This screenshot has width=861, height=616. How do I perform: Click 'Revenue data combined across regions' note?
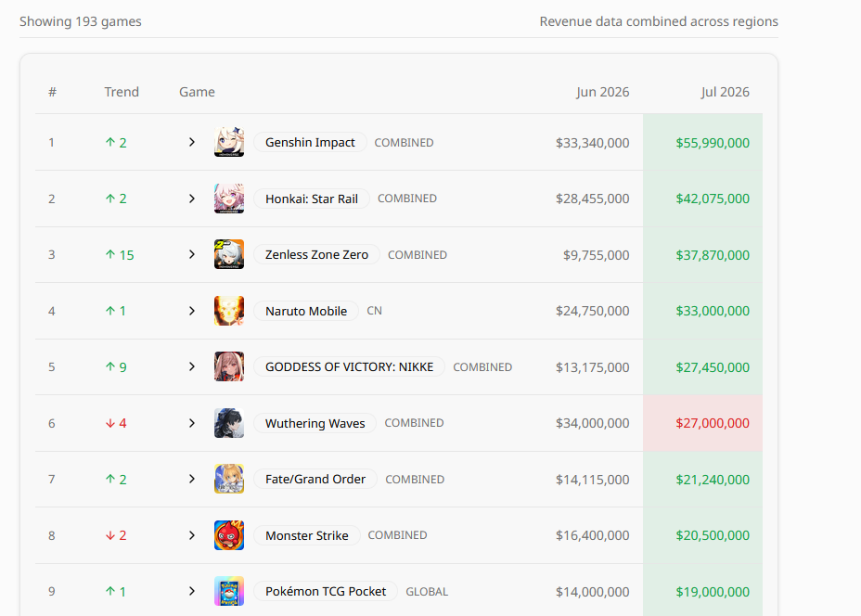coord(659,21)
